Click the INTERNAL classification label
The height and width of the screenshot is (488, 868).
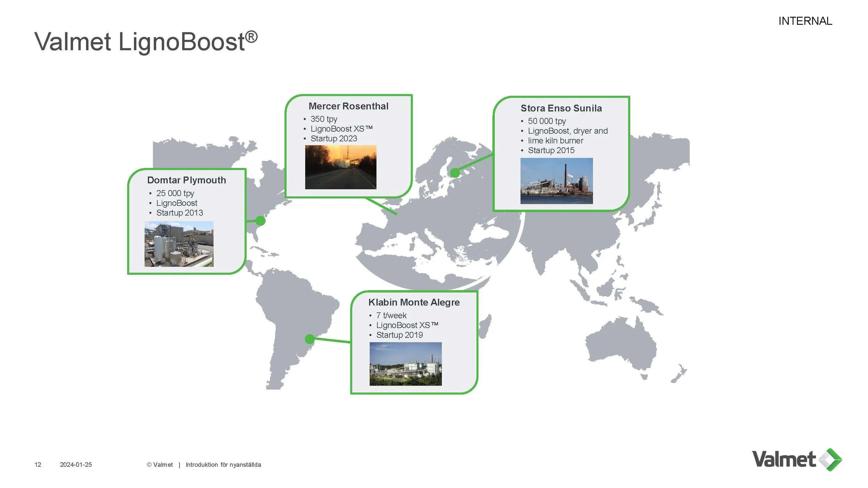click(805, 21)
